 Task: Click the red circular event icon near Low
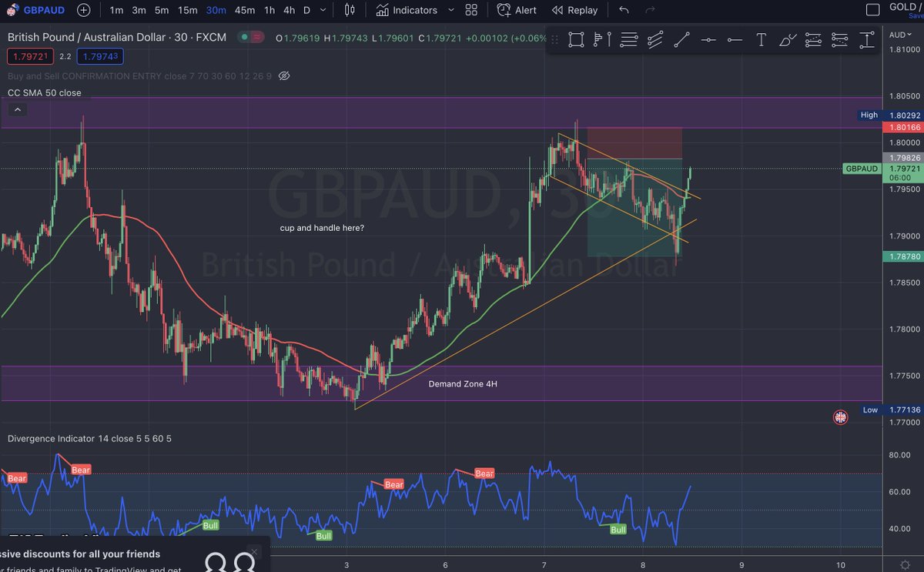(840, 417)
